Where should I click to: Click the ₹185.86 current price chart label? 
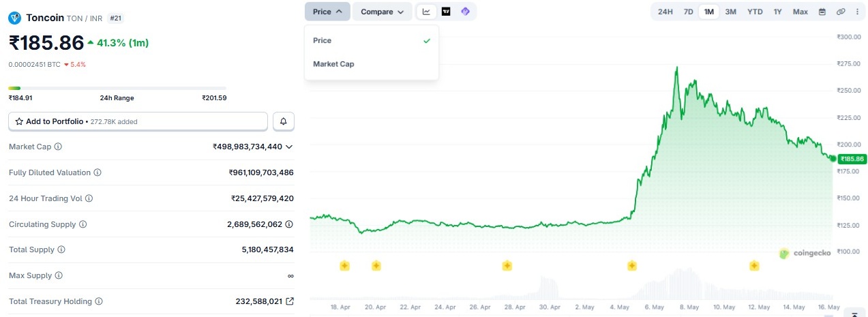coord(852,158)
